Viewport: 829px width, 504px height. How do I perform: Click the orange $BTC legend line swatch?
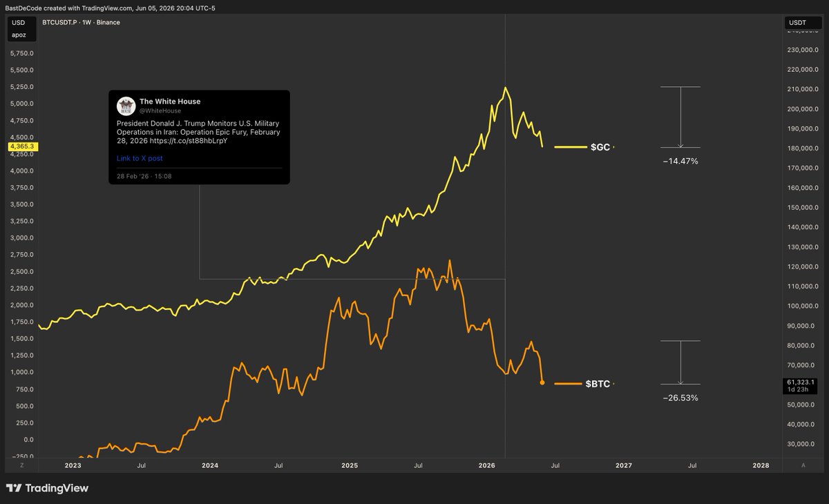tap(568, 383)
